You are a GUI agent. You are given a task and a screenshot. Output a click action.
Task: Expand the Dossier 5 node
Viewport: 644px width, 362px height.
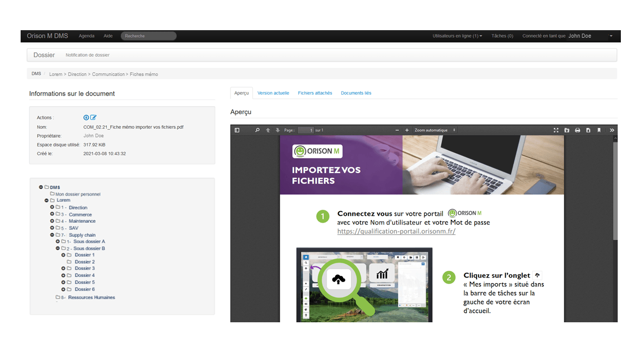tap(63, 282)
